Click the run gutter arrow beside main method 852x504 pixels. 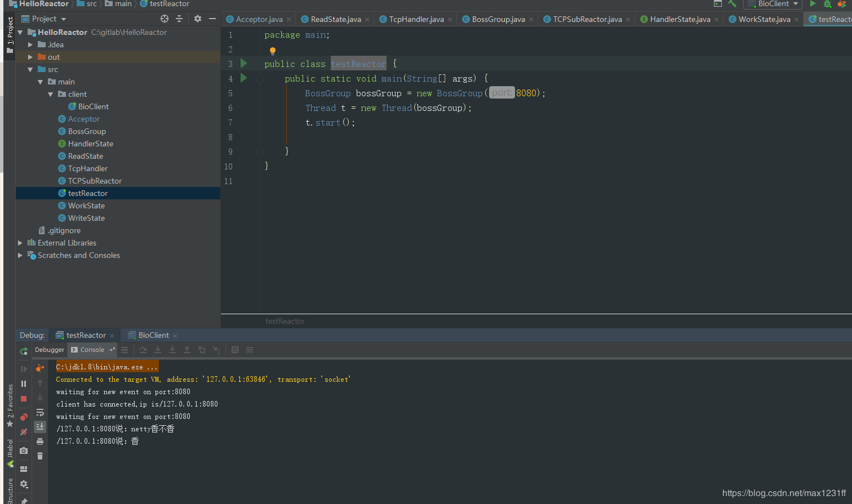[244, 78]
